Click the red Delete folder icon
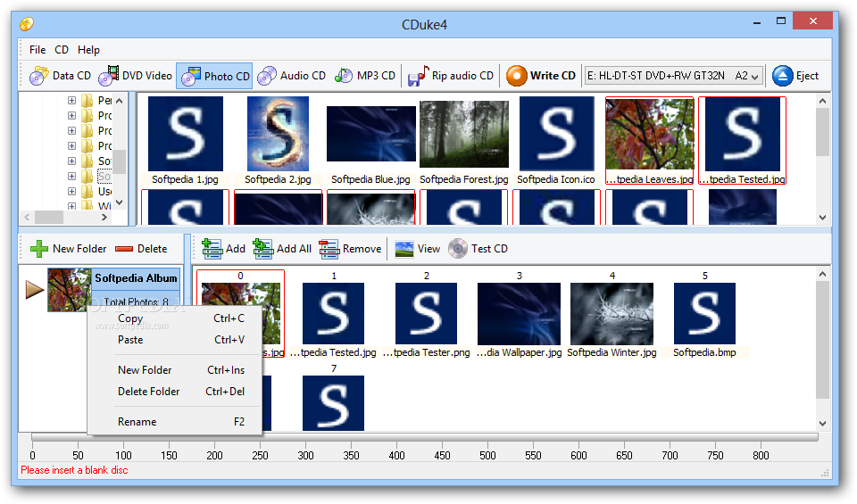Viewport: 857px width, 504px height. tap(124, 249)
